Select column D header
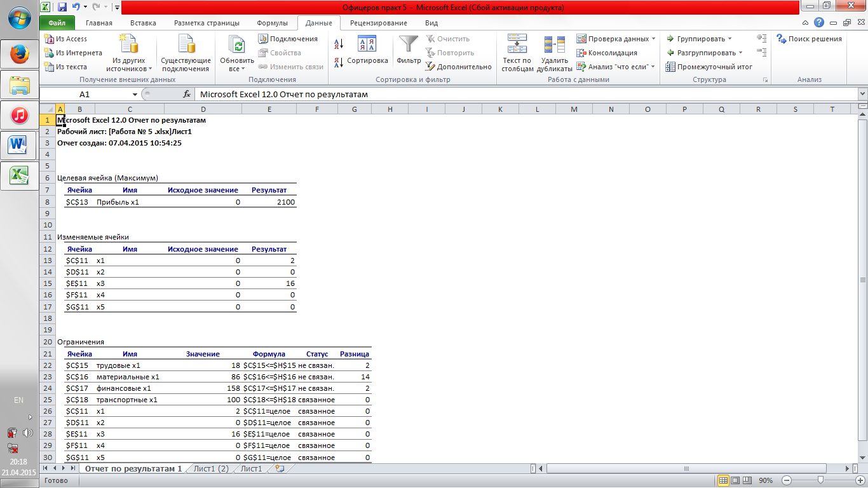The width and height of the screenshot is (868, 488). (203, 109)
